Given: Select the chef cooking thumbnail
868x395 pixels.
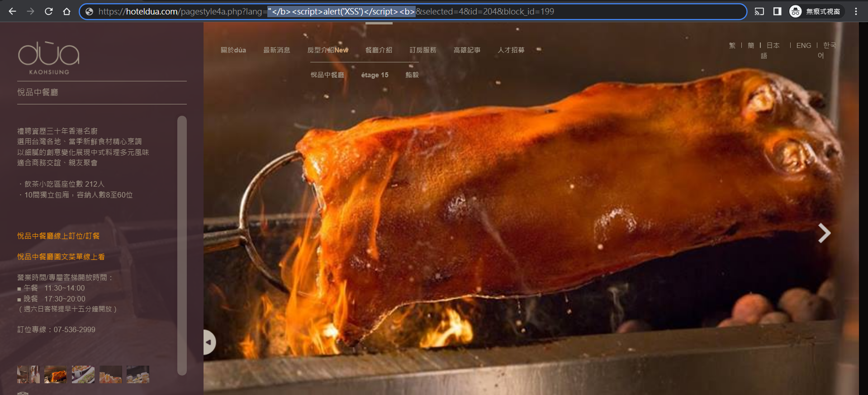Looking at the screenshot, I should pyautogui.click(x=28, y=374).
